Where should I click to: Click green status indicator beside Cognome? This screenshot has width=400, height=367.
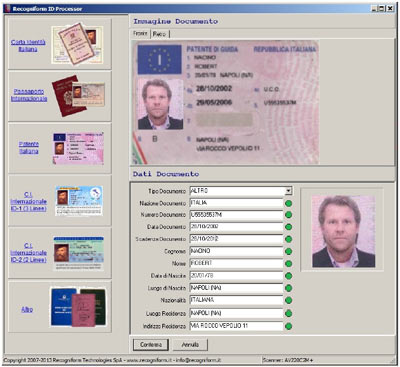pos(289,252)
